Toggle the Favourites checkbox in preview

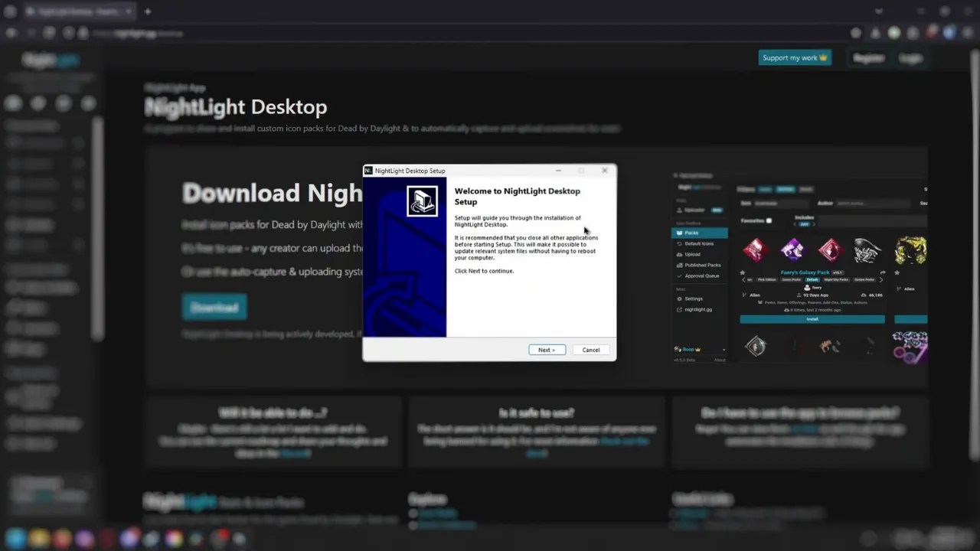(x=769, y=220)
